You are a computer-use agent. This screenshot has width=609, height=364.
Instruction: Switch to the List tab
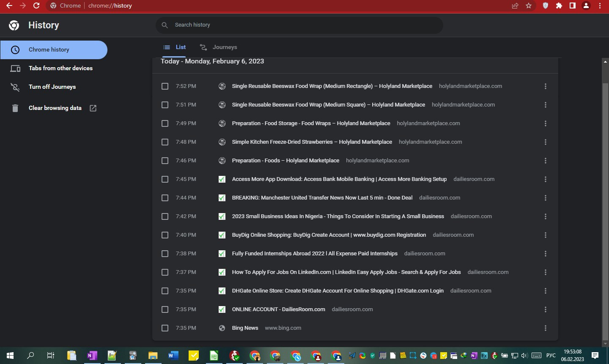(x=175, y=47)
